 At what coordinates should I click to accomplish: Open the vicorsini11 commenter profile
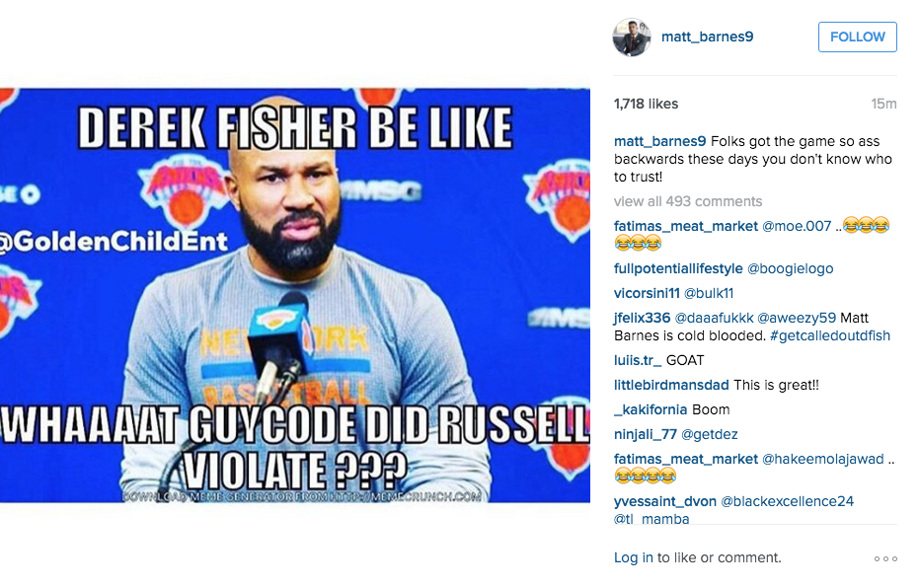[647, 293]
